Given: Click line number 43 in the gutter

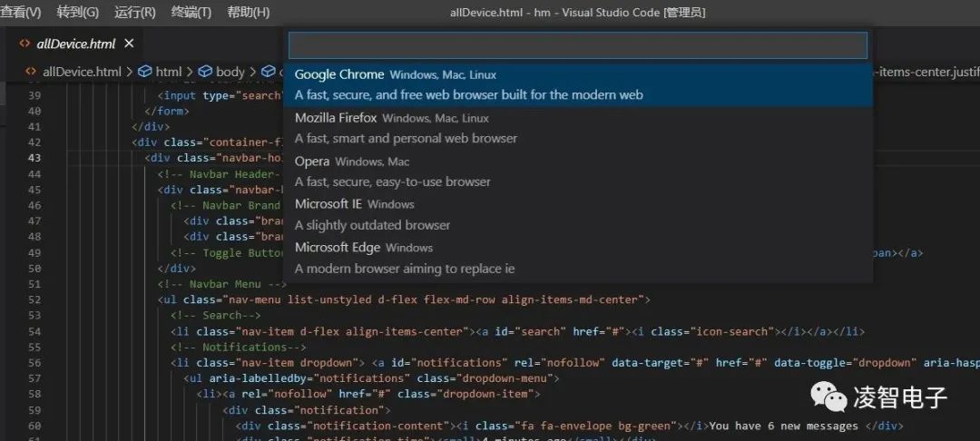Looking at the screenshot, I should [34, 158].
